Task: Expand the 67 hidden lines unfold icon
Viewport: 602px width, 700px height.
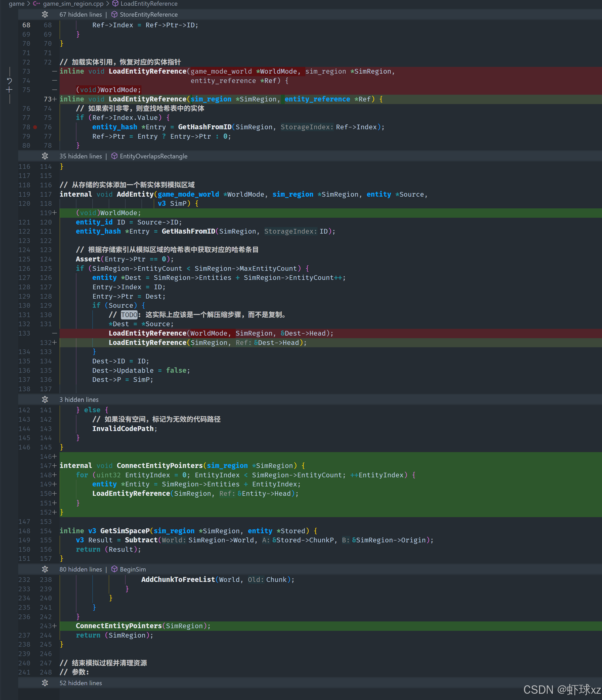Action: tap(44, 15)
